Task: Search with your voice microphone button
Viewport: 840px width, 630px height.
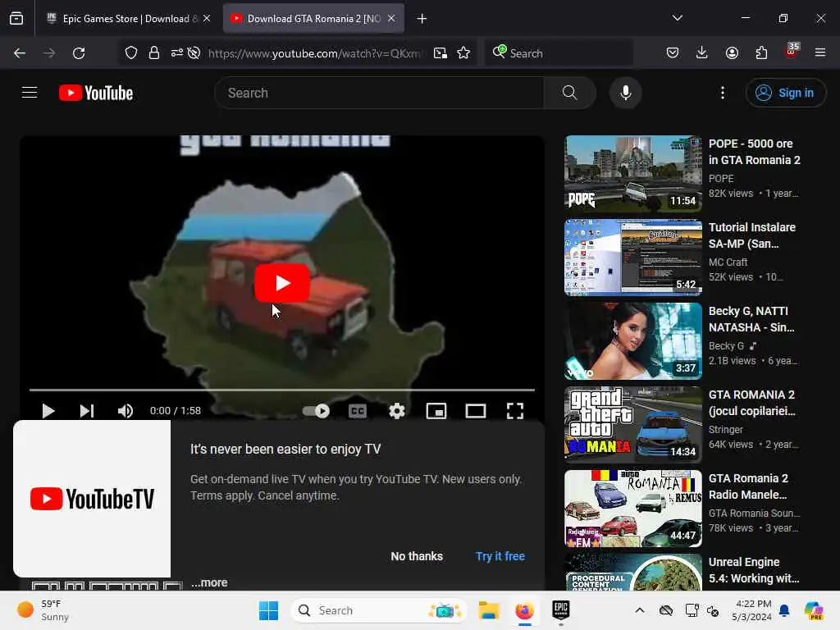Action: coord(625,93)
